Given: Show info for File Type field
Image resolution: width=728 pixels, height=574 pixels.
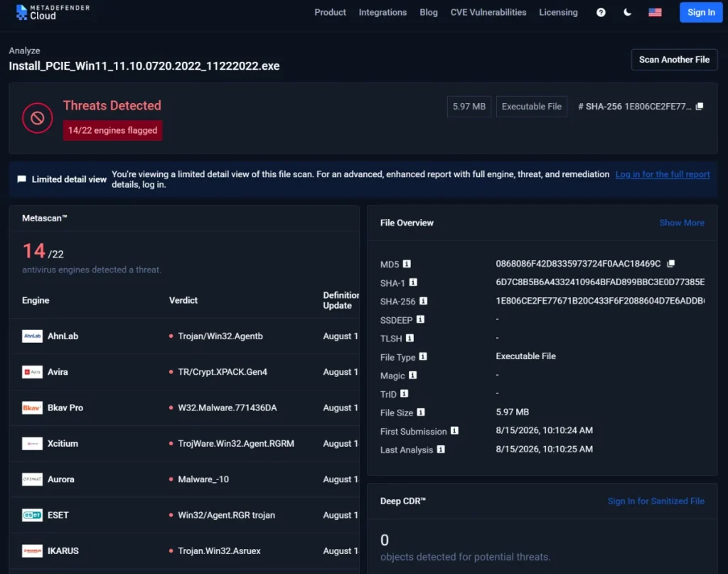Looking at the screenshot, I should click(423, 356).
